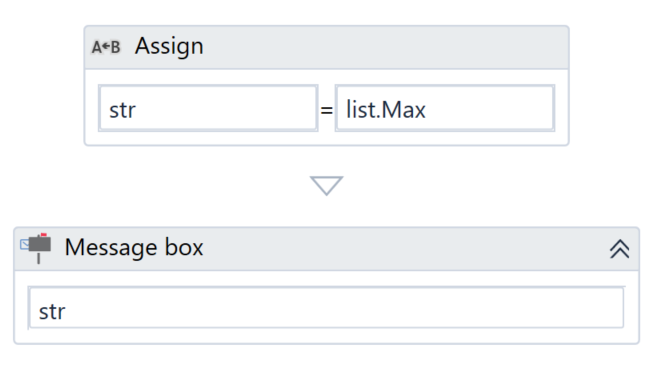Click the mailbox icon of Message box
The width and height of the screenshot is (657, 366).
[36, 248]
